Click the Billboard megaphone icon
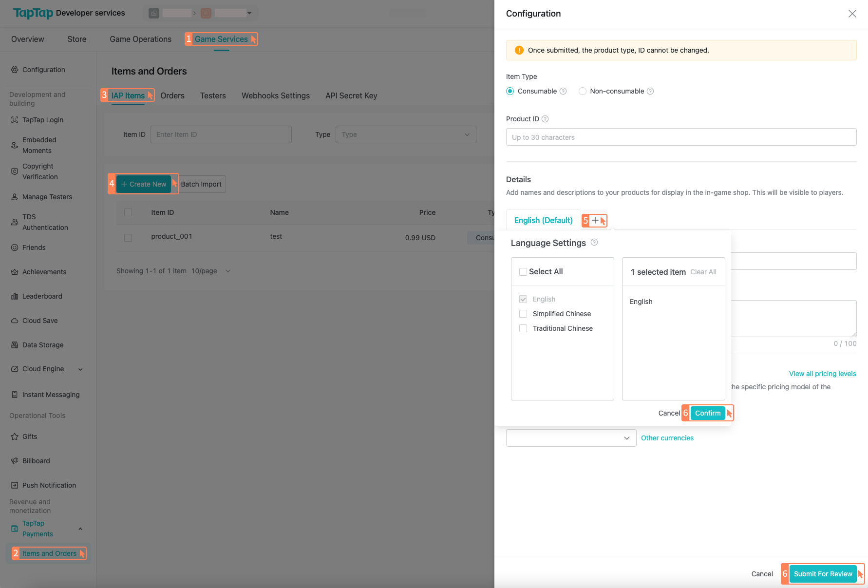868x588 pixels. (15, 461)
